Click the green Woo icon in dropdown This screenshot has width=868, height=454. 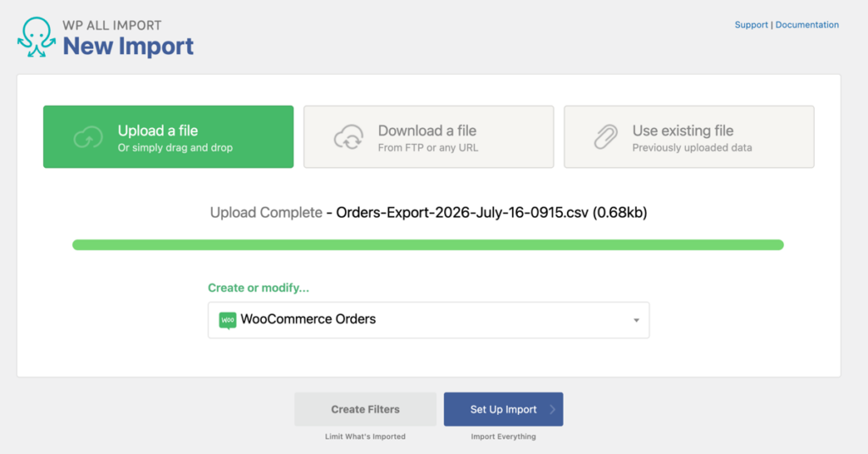click(x=227, y=320)
